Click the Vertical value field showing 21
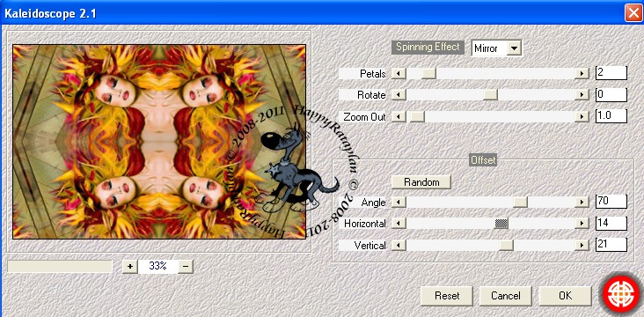This screenshot has height=317, width=644. [x=611, y=244]
